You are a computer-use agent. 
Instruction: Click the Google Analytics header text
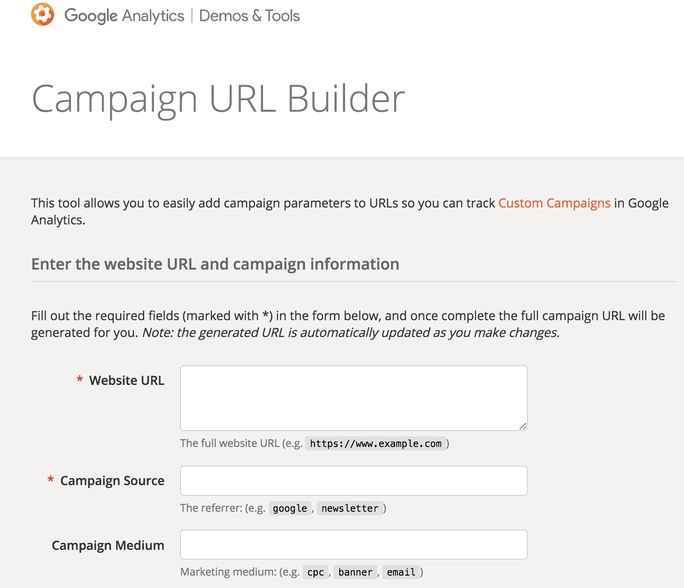point(124,16)
